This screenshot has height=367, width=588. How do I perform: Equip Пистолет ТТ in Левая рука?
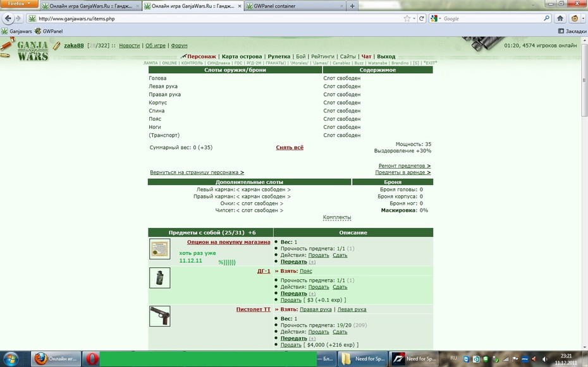pyautogui.click(x=352, y=310)
